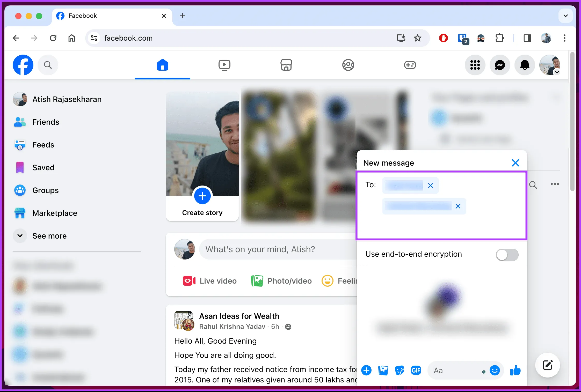Open the emoji picker in chat
This screenshot has height=392, width=581.
click(495, 371)
